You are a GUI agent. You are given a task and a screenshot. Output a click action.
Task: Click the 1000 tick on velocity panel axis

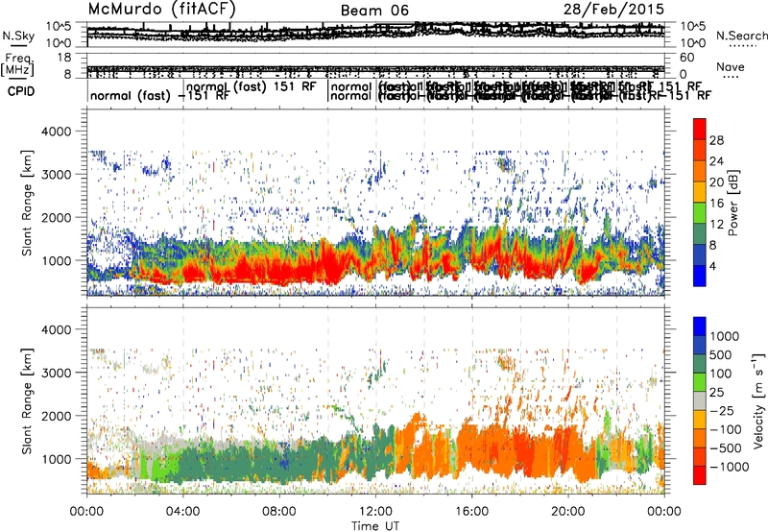[59, 459]
